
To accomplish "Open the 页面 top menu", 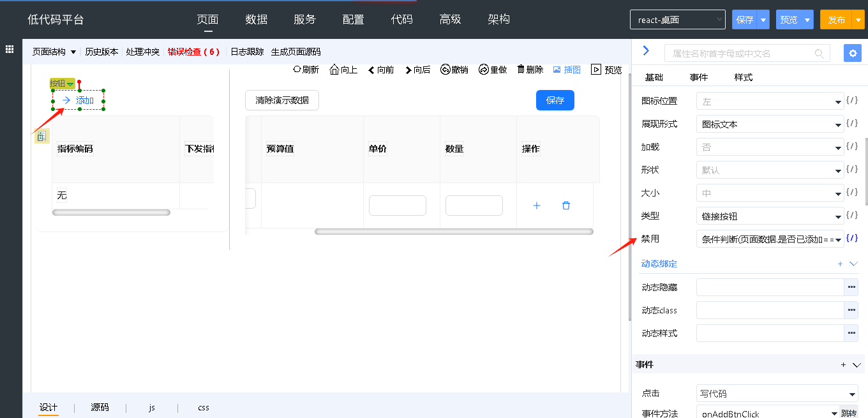I will tap(208, 19).
